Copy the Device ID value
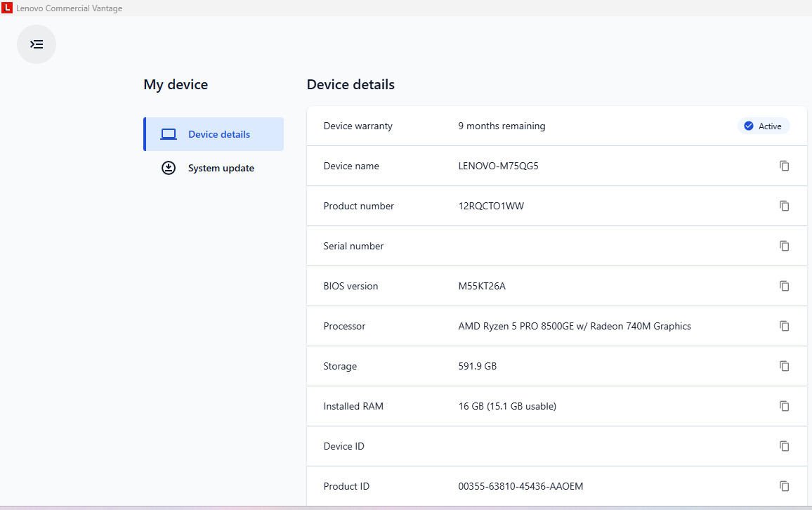812x510 pixels. (x=784, y=446)
